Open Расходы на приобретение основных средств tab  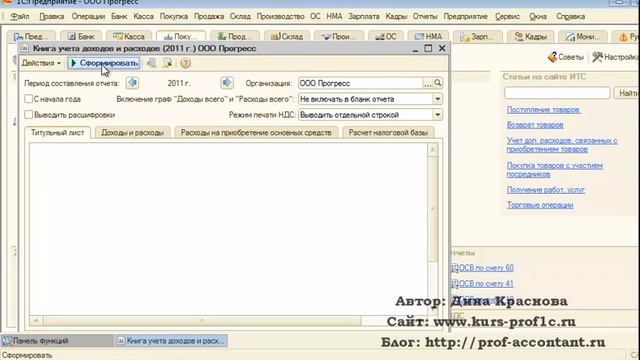256,133
